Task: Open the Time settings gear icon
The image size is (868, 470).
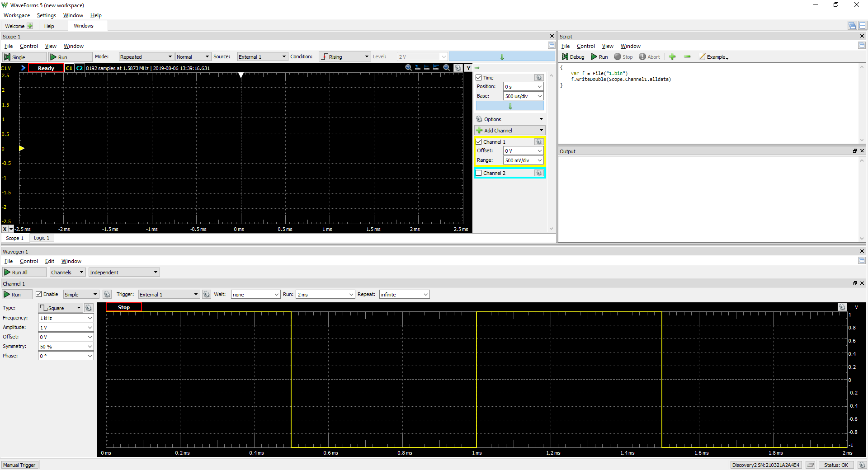Action: coord(538,78)
